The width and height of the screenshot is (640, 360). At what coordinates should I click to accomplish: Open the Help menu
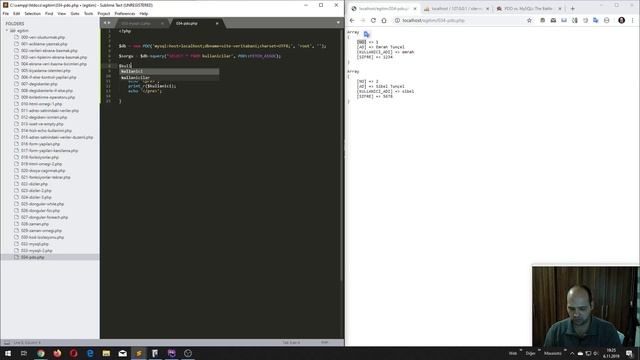(x=144, y=13)
